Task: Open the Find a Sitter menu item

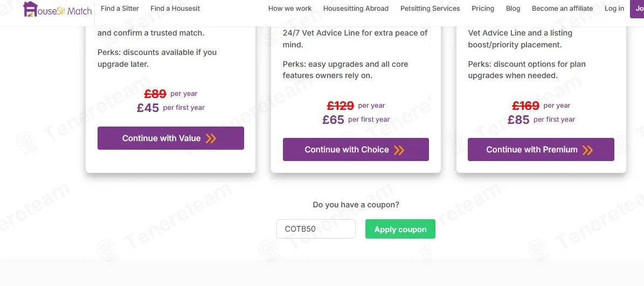Action: click(120, 8)
